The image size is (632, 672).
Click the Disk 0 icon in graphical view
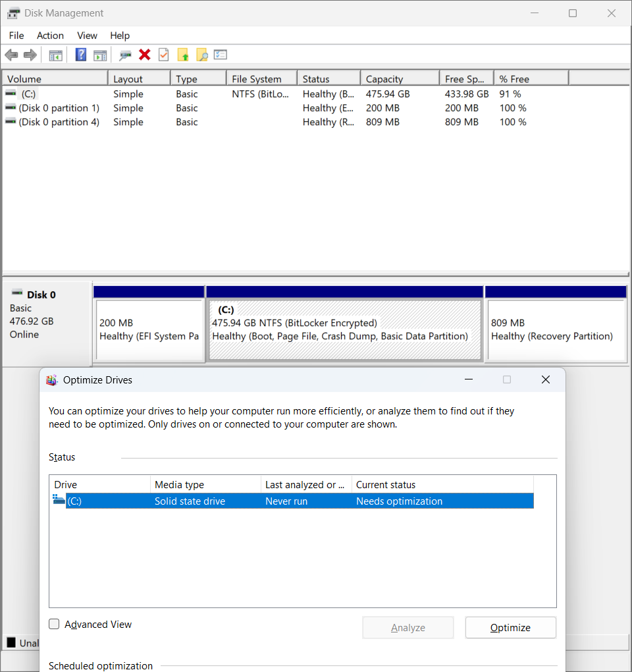pyautogui.click(x=16, y=293)
